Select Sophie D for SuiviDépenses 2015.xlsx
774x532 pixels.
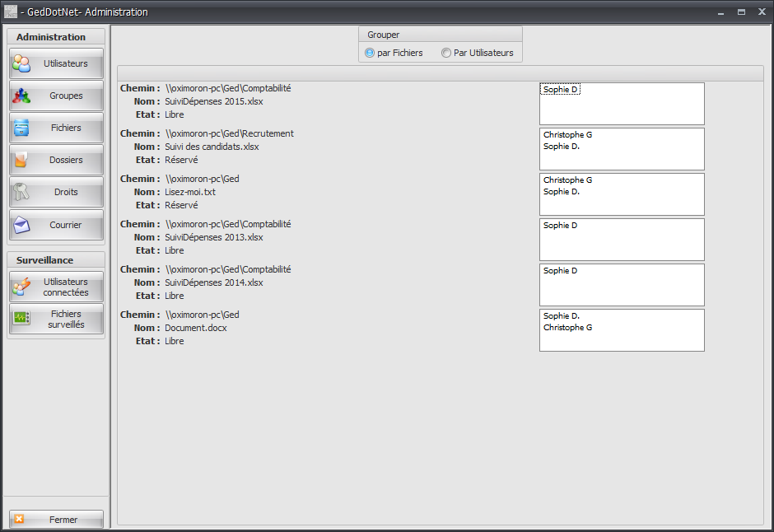point(560,89)
